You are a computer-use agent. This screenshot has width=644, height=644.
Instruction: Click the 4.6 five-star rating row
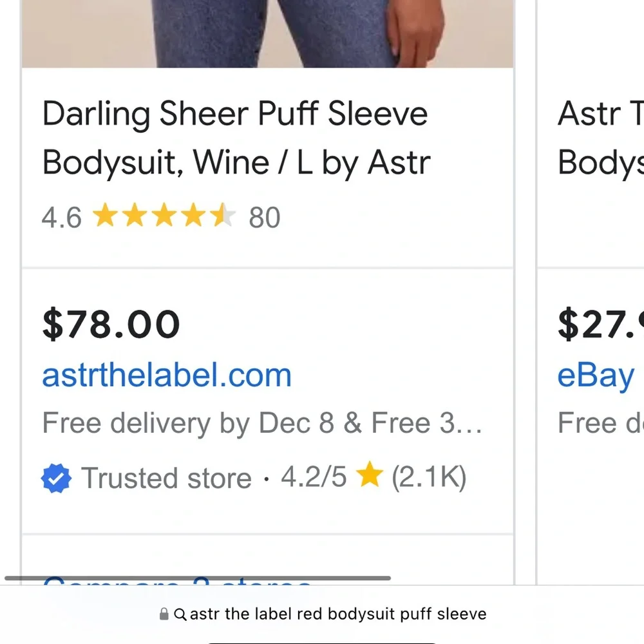161,217
